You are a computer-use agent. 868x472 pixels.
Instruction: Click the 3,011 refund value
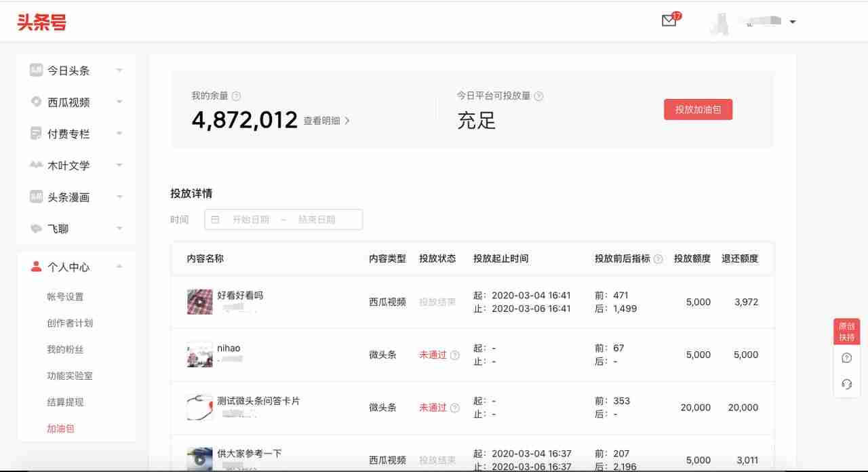[x=747, y=460]
